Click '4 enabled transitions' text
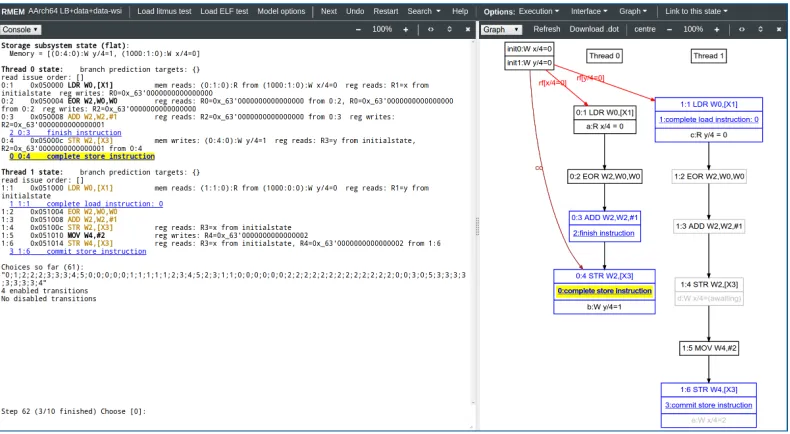 [44, 291]
